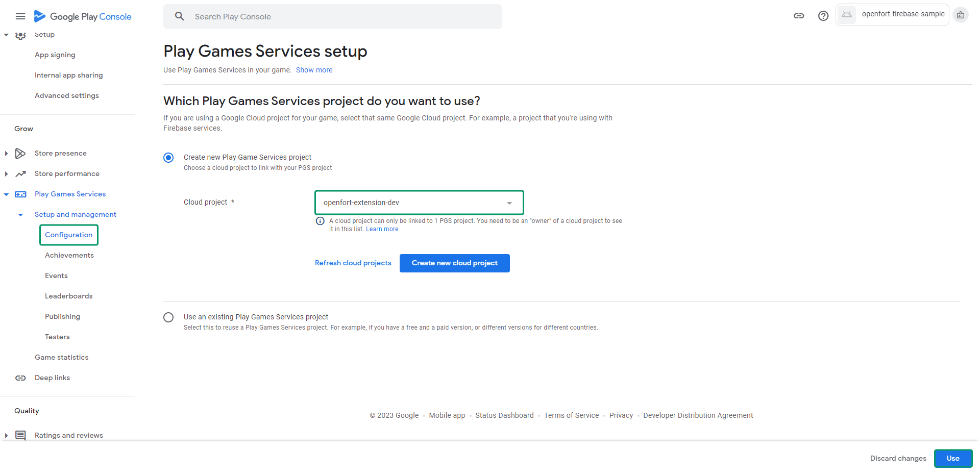
Task: Collapse the Setup and management section
Action: (x=20, y=215)
